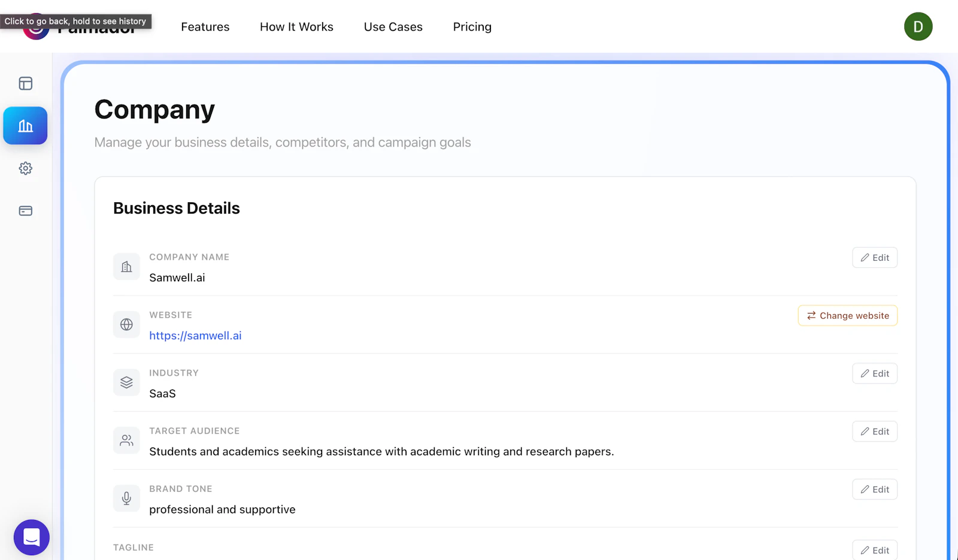Open the https://samwell.ai link
Screen dimensions: 958x560
[195, 336]
